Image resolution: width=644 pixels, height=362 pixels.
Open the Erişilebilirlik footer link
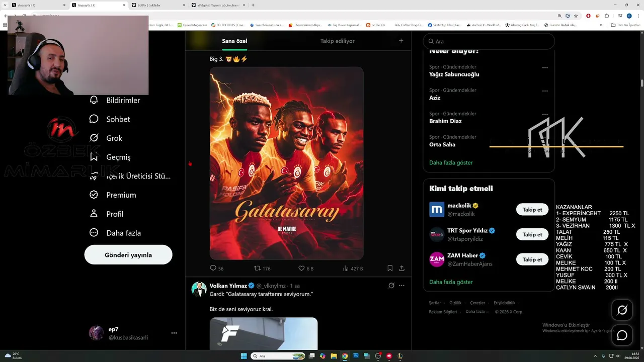pyautogui.click(x=505, y=303)
